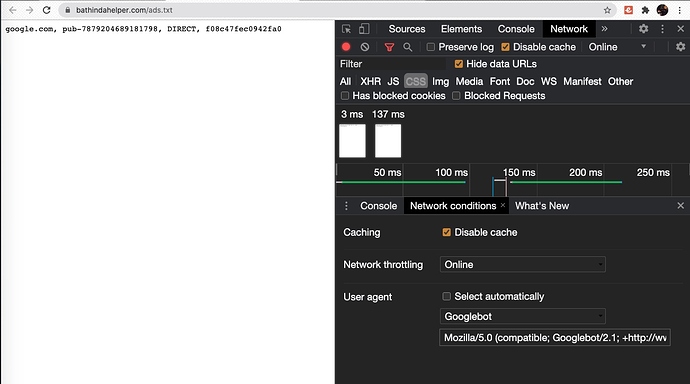Check Select automatically user agent

[x=446, y=296]
